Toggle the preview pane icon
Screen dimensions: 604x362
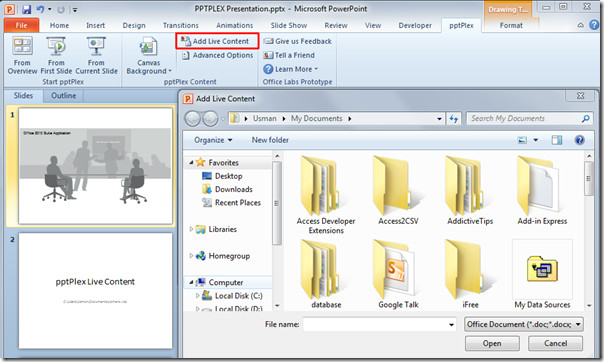557,140
